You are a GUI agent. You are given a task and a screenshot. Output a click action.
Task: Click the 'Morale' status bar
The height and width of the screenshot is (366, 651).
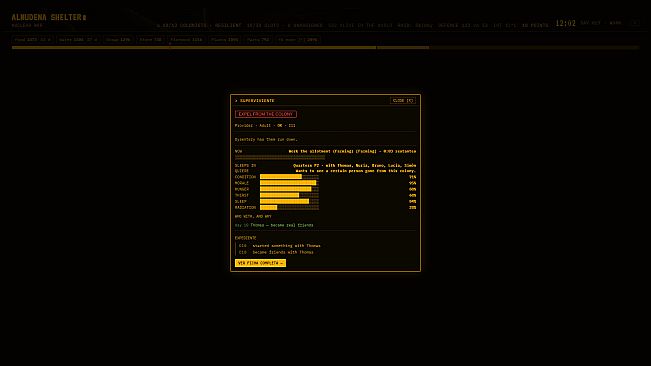(289, 183)
